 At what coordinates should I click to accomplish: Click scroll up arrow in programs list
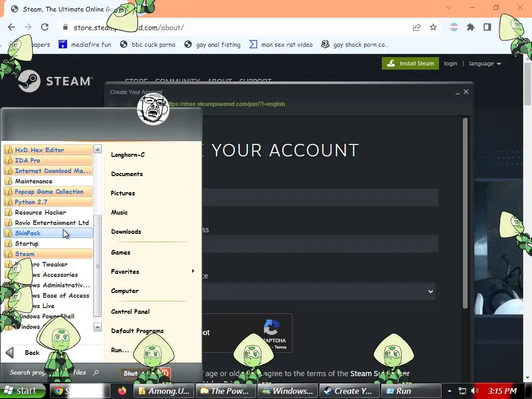click(97, 149)
